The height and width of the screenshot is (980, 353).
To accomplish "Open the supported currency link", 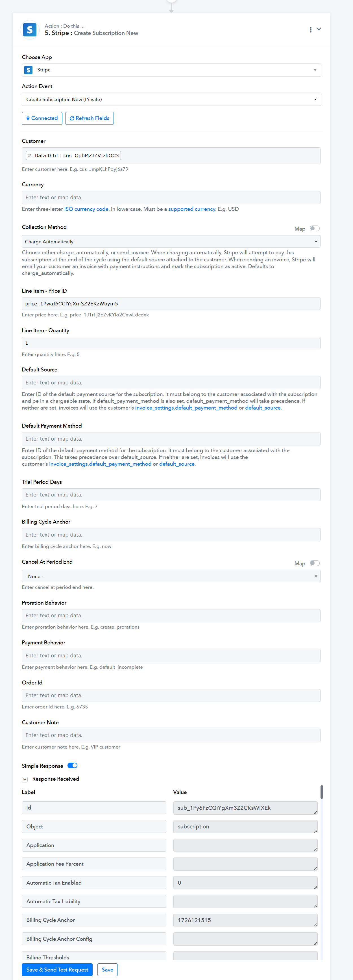I will point(192,209).
